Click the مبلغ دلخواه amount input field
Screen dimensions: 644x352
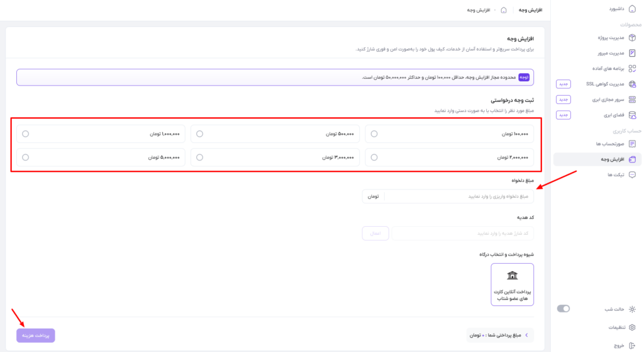click(448, 196)
